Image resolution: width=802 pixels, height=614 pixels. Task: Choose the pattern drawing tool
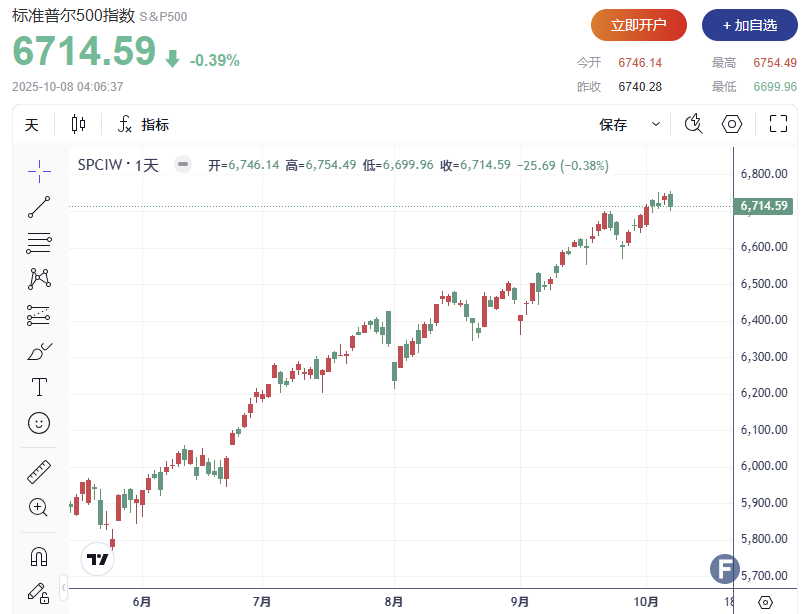(39, 278)
